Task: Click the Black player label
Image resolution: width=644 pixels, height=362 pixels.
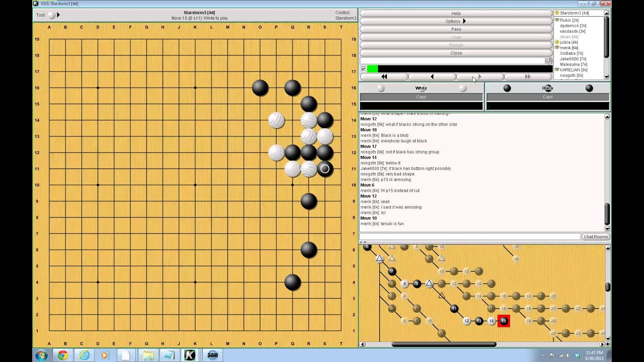Action: pos(547,88)
